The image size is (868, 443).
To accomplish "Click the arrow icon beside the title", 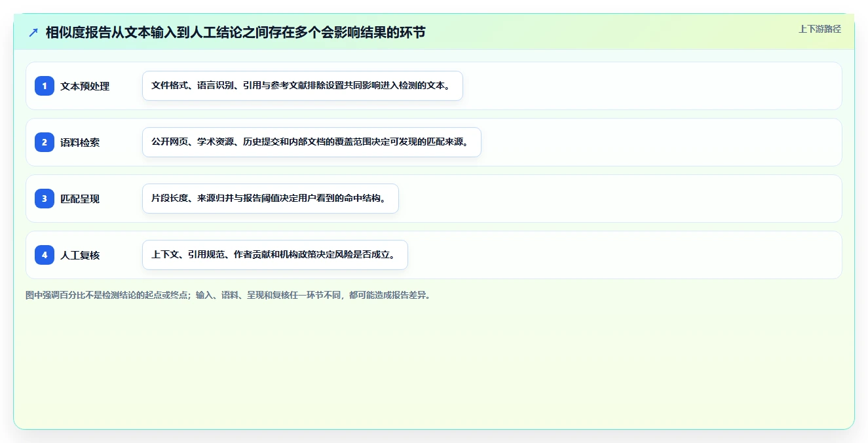I will [x=33, y=32].
